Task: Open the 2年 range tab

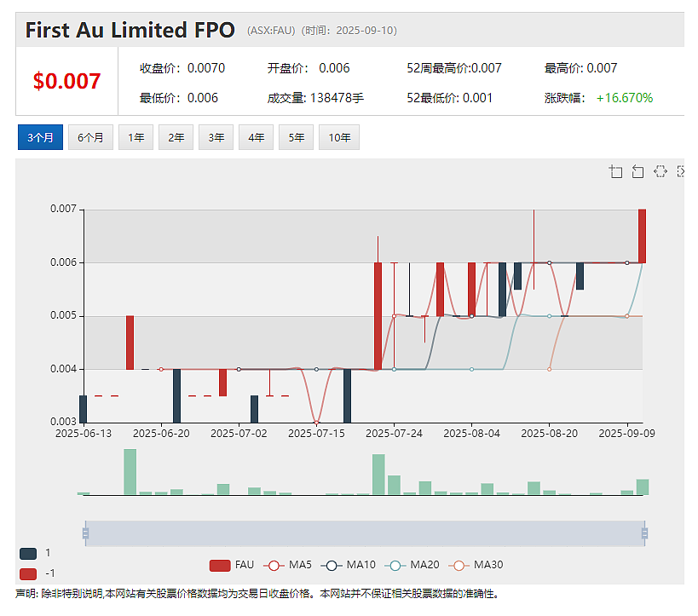Action: [x=176, y=137]
